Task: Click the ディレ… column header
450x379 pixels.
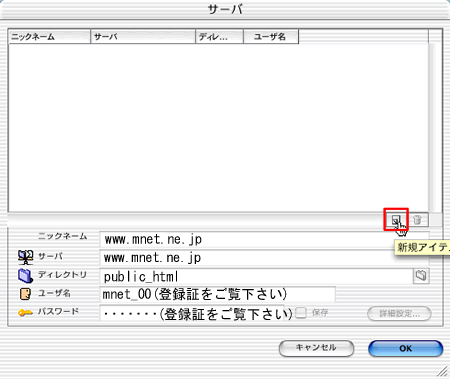Action: click(219, 37)
